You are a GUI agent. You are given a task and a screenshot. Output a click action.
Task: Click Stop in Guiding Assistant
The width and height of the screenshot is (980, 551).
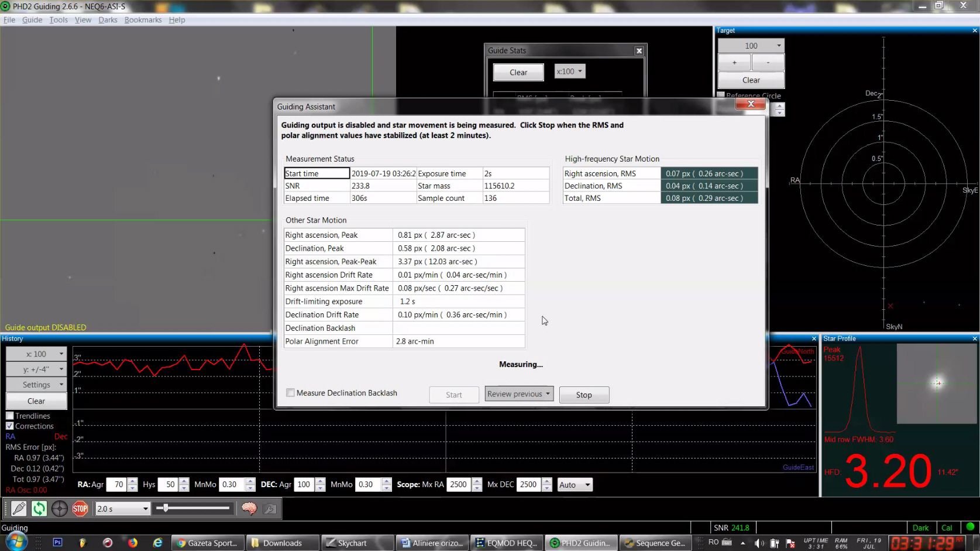click(x=584, y=395)
